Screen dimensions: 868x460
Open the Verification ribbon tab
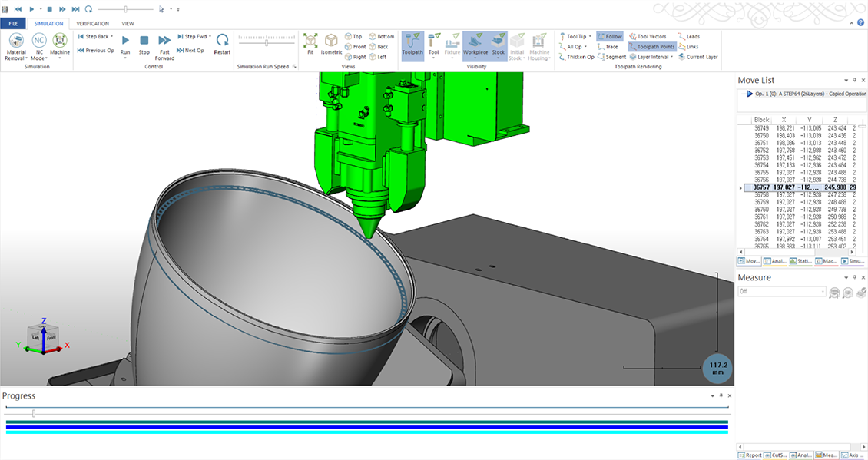pyautogui.click(x=92, y=24)
